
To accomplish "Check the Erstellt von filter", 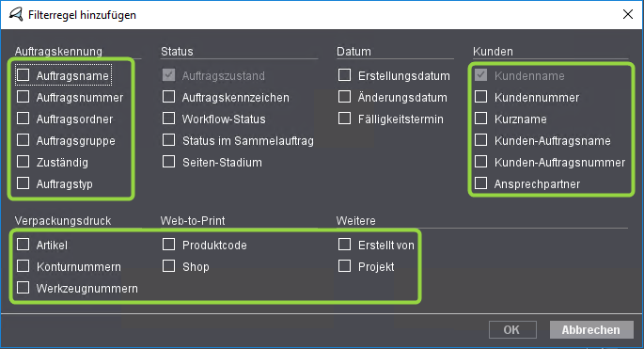I will coord(344,245).
